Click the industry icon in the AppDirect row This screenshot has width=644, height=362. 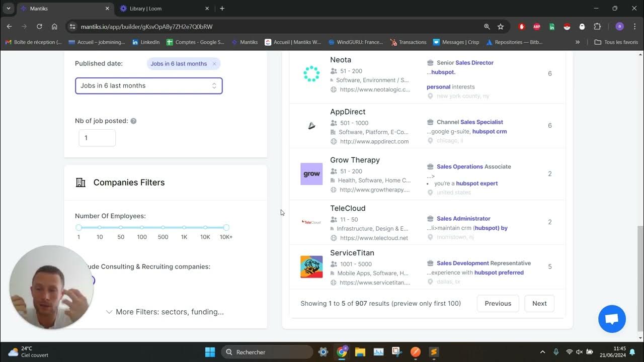[x=332, y=133]
